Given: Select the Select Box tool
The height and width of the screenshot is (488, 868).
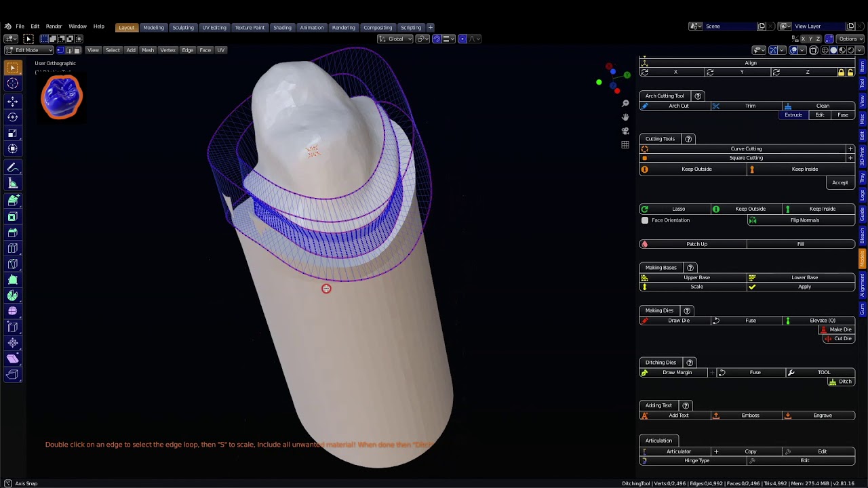Looking at the screenshot, I should (12, 68).
